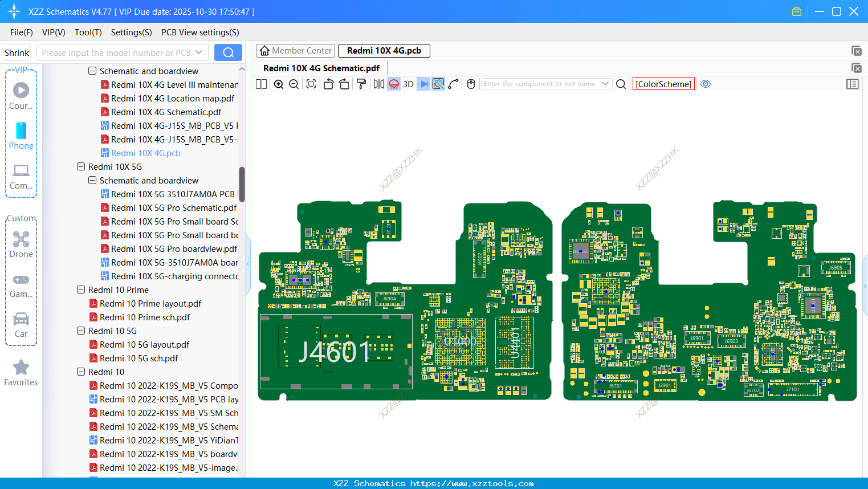Click the Shrink button
Viewport: 868px width, 489px height.
point(17,53)
